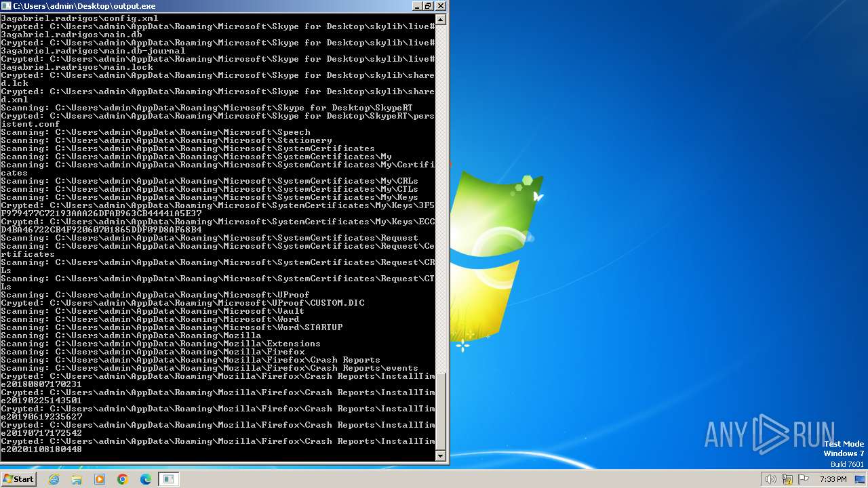Click the Scanning line ending in Microsoft\Word

pyautogui.click(x=150, y=319)
